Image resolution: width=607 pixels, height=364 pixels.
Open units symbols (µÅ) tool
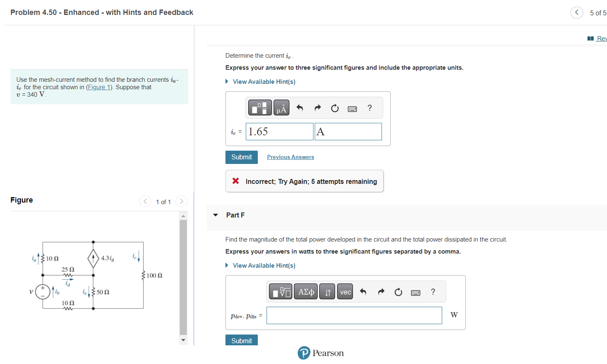click(x=281, y=107)
